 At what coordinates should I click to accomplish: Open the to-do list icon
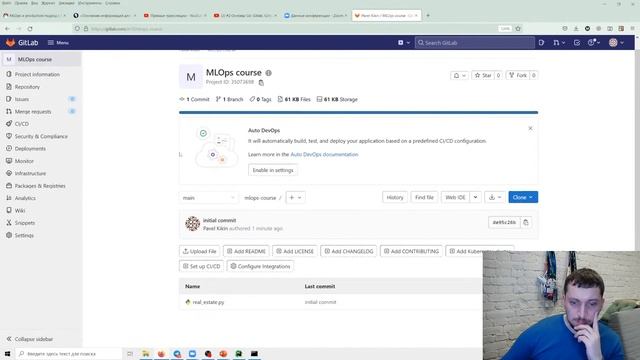577,42
